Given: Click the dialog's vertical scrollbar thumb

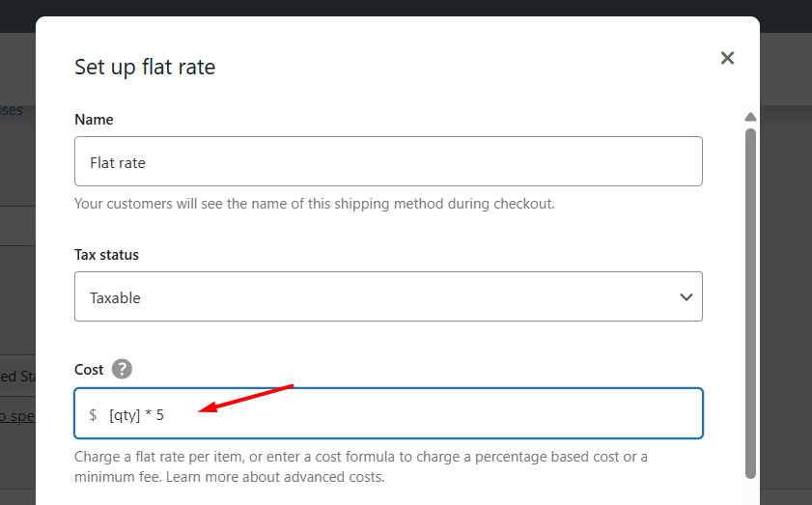Looking at the screenshot, I should click(750, 303).
